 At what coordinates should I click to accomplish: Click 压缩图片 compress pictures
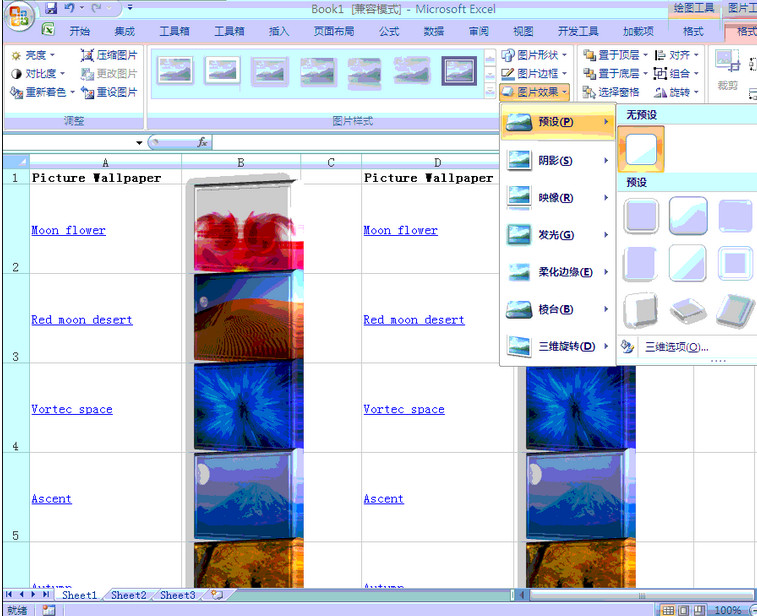click(x=109, y=56)
